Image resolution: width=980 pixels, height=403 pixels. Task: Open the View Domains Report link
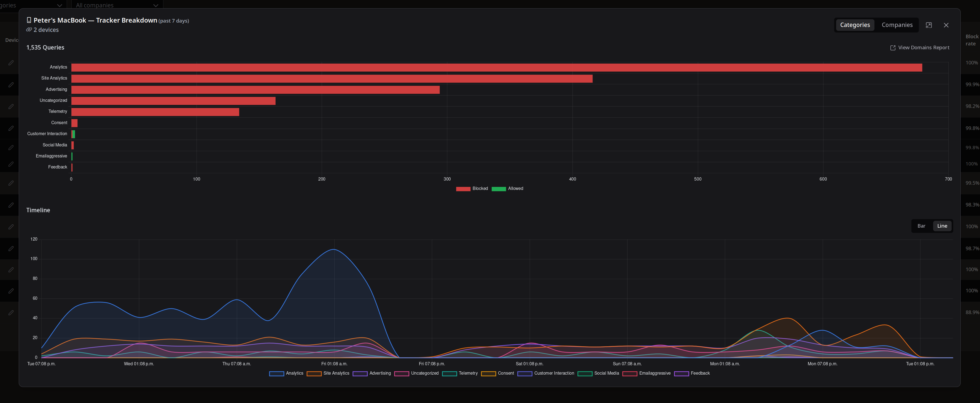(x=920, y=48)
